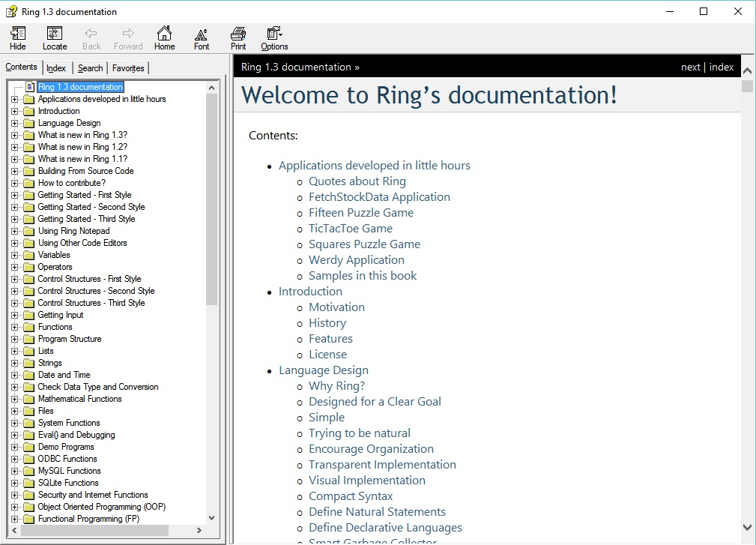Select What is new in Ring 1.2? item
The image size is (756, 545).
[x=82, y=147]
